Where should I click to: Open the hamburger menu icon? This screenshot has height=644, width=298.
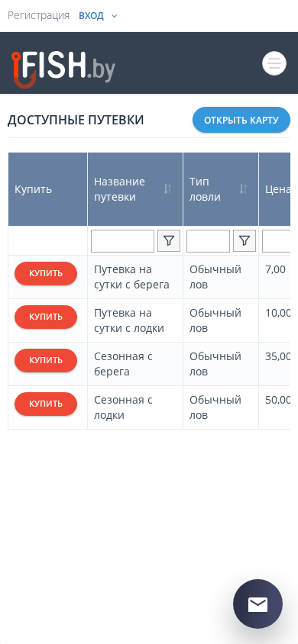click(x=274, y=63)
